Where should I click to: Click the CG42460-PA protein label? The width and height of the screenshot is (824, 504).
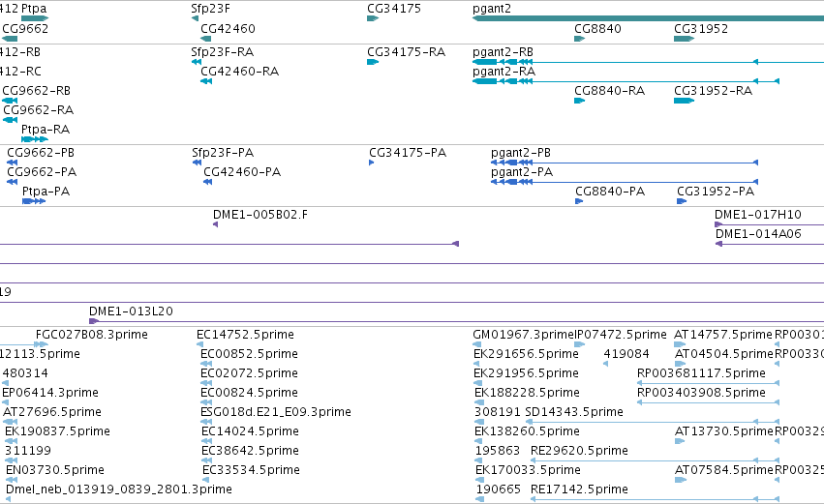[242, 172]
